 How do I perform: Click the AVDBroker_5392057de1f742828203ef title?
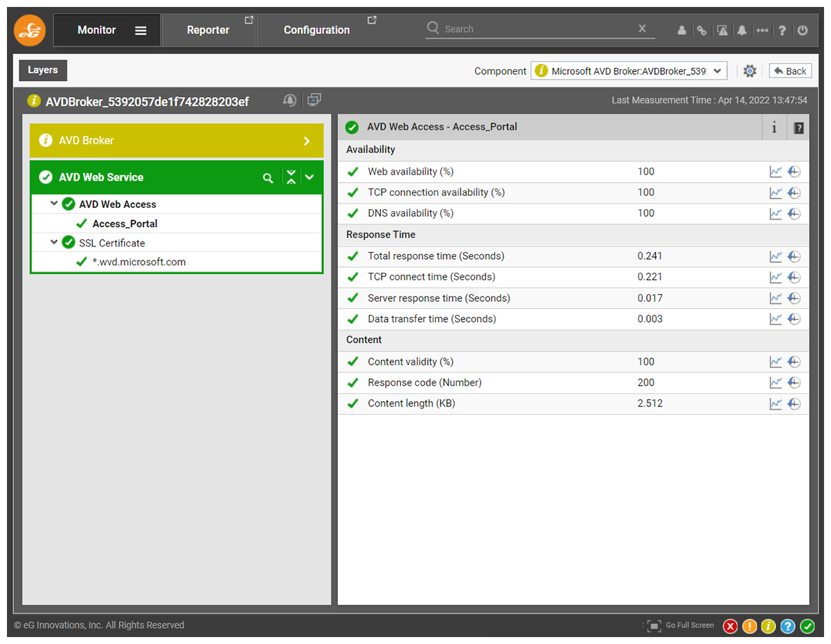pos(147,102)
